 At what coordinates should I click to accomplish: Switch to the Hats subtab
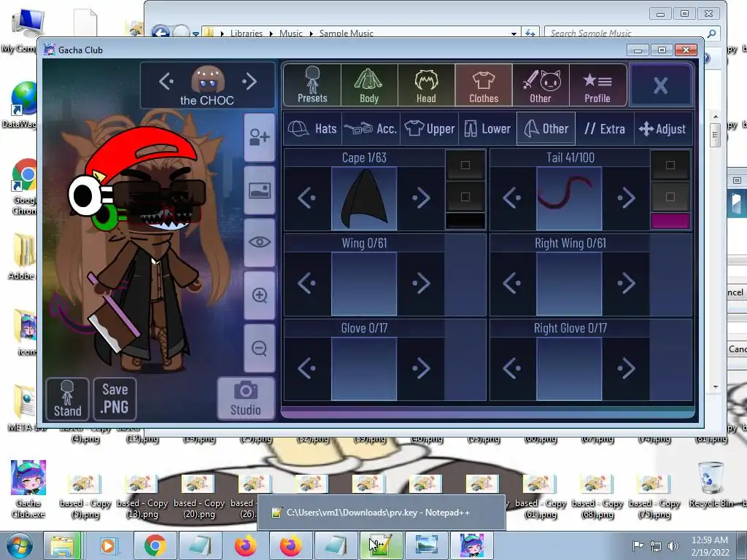coord(312,128)
